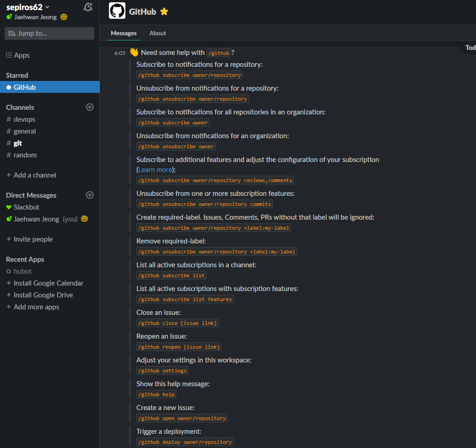The width and height of the screenshot is (476, 448).
Task: Open the notifications bell snooze icon
Action: 88,7
